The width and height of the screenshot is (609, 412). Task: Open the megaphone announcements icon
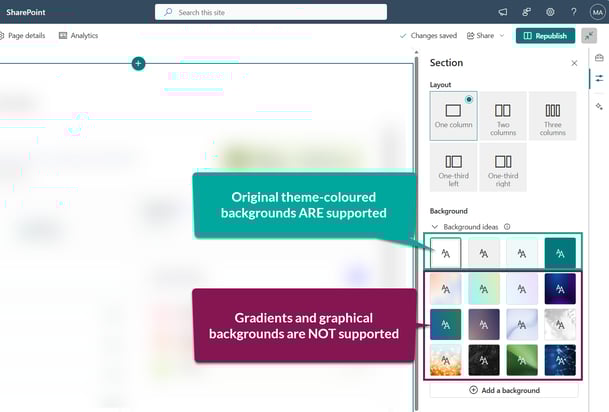[503, 12]
